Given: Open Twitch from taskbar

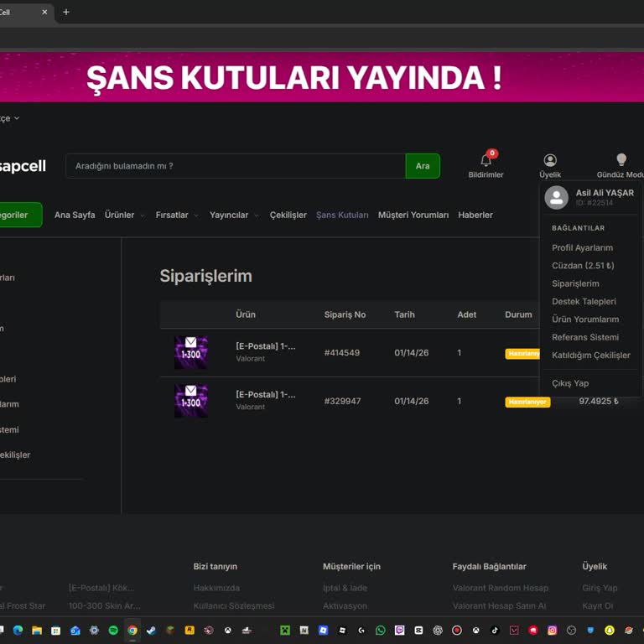Looking at the screenshot, I should pos(400,630).
